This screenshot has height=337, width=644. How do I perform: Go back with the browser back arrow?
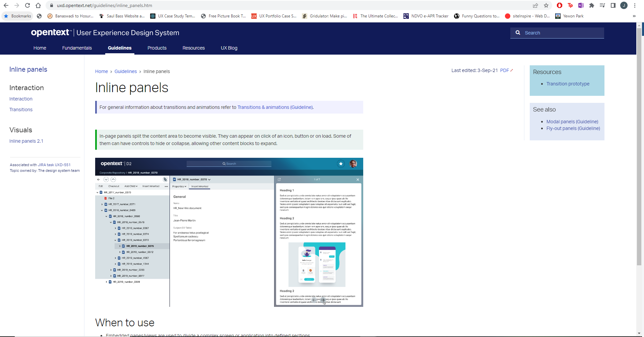tap(6, 5)
